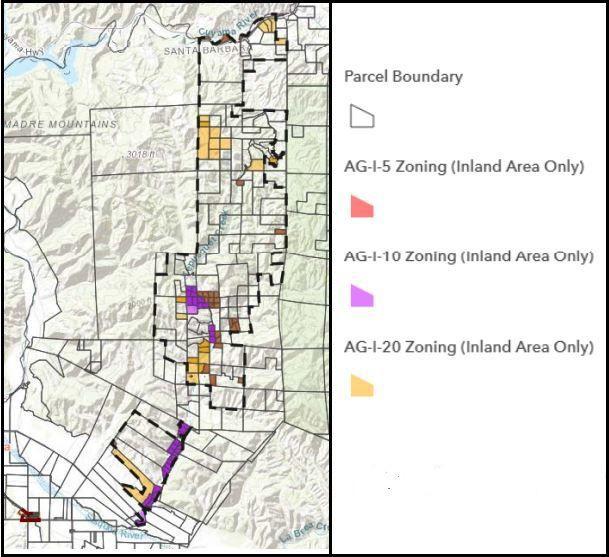Click the 'La Brea' creek label
Screen dimensions: 609x557
303,533
